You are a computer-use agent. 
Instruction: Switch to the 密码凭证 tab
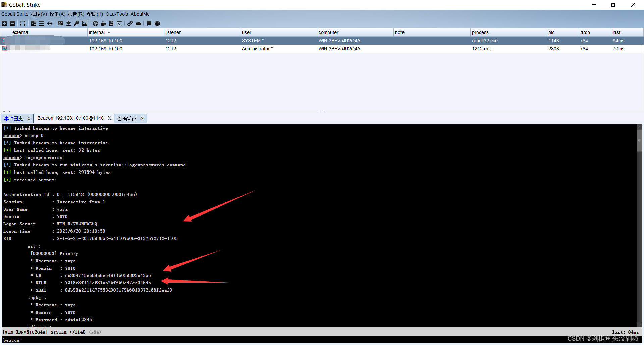127,119
